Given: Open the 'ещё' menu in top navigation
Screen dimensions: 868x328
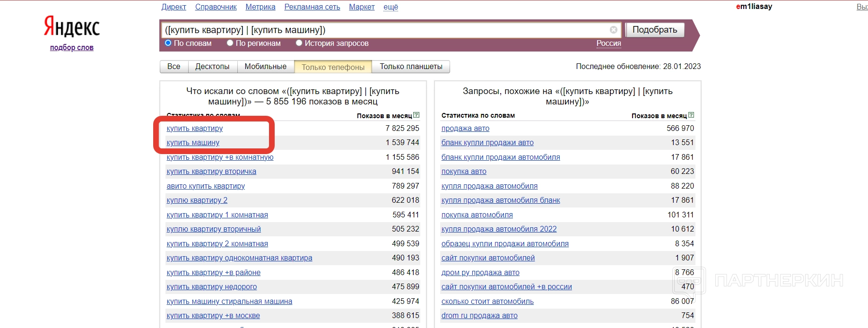Looking at the screenshot, I should 391,7.
